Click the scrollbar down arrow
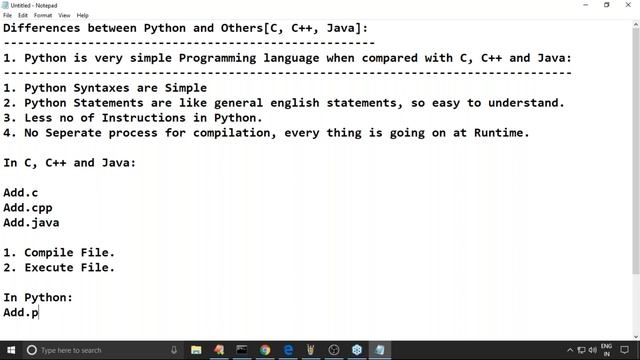Screen dimensions: 640x360 pos(636,337)
